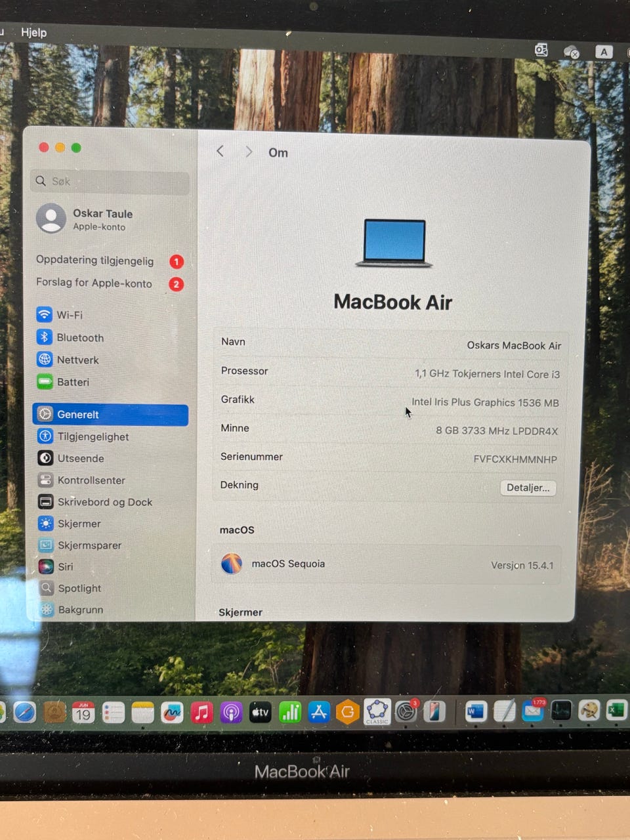Launch Microsoft Excel from the Dock
630x840 pixels.
pyautogui.click(x=616, y=710)
